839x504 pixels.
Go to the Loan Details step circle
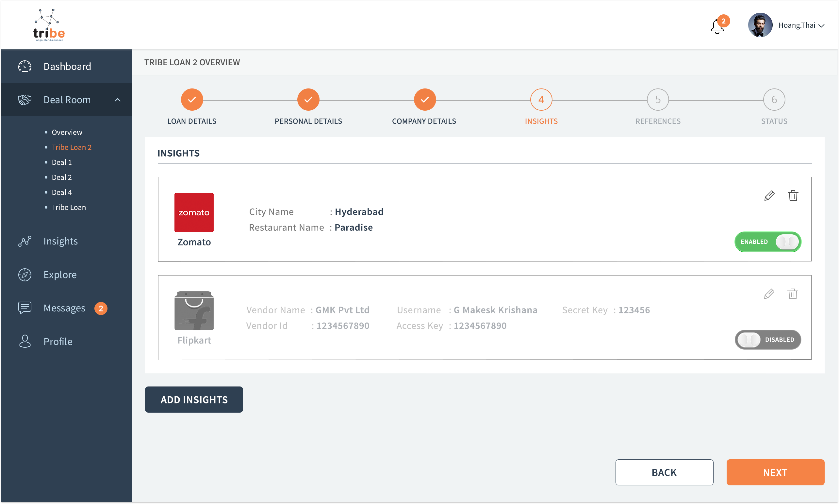pyautogui.click(x=192, y=100)
